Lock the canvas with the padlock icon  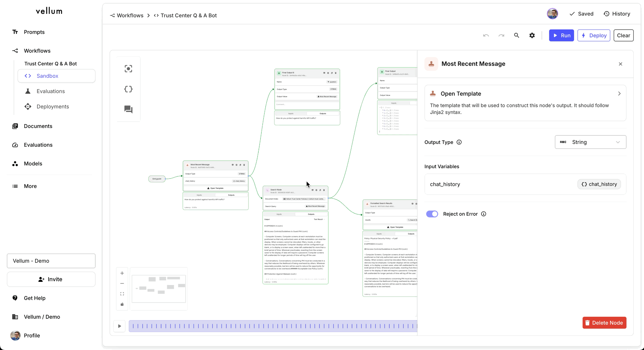(x=122, y=304)
